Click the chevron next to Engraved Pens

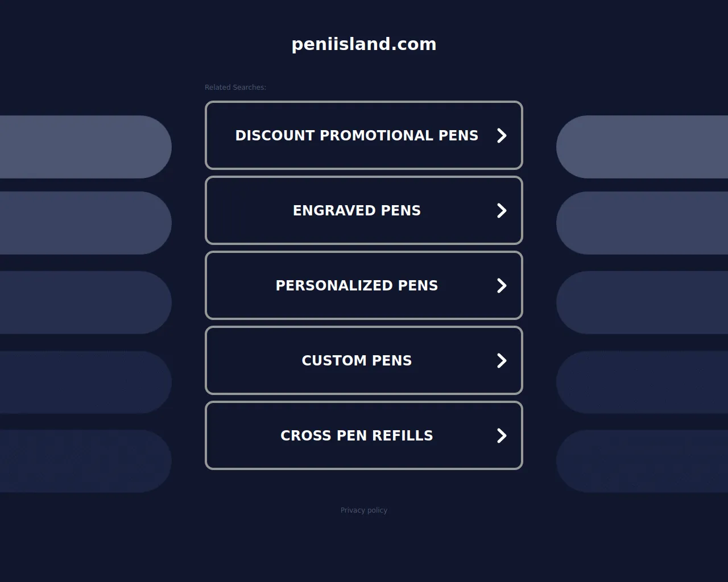[x=501, y=210]
